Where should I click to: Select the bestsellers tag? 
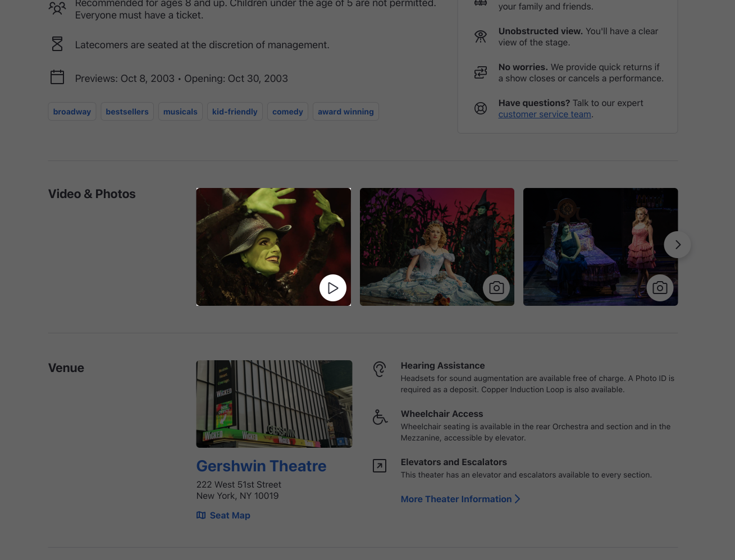click(x=127, y=112)
